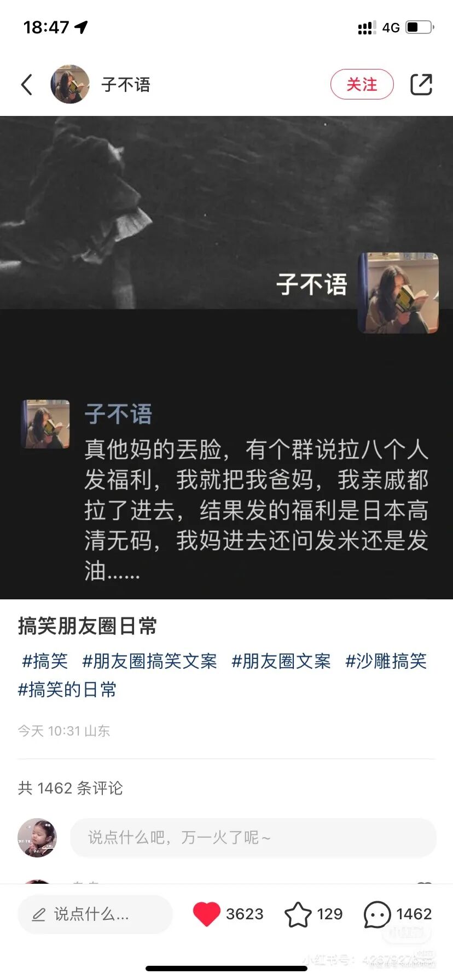Like the post with red heart
453x980 pixels.
[206, 914]
